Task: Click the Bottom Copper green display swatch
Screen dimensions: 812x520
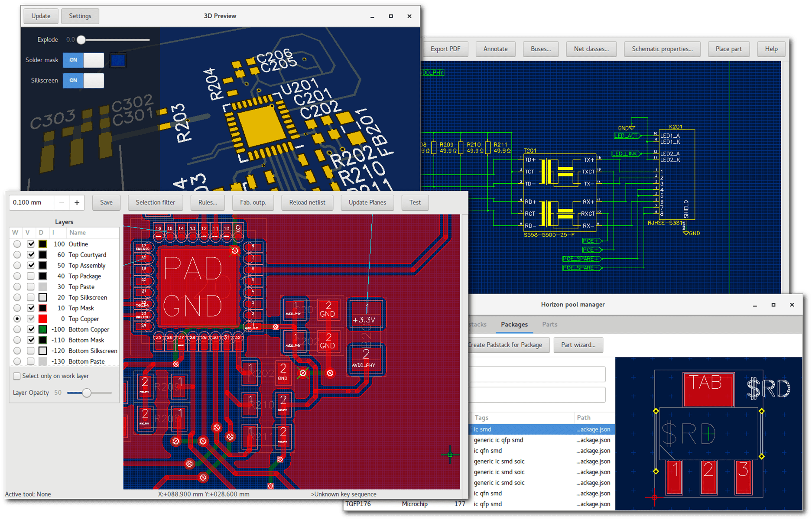Action: (x=42, y=329)
